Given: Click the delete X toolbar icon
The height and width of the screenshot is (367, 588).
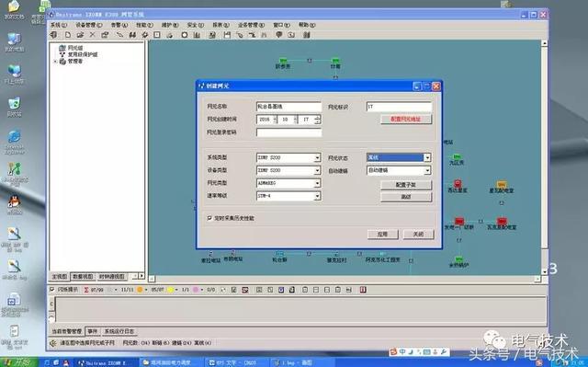Looking at the screenshot, I should [92, 35].
